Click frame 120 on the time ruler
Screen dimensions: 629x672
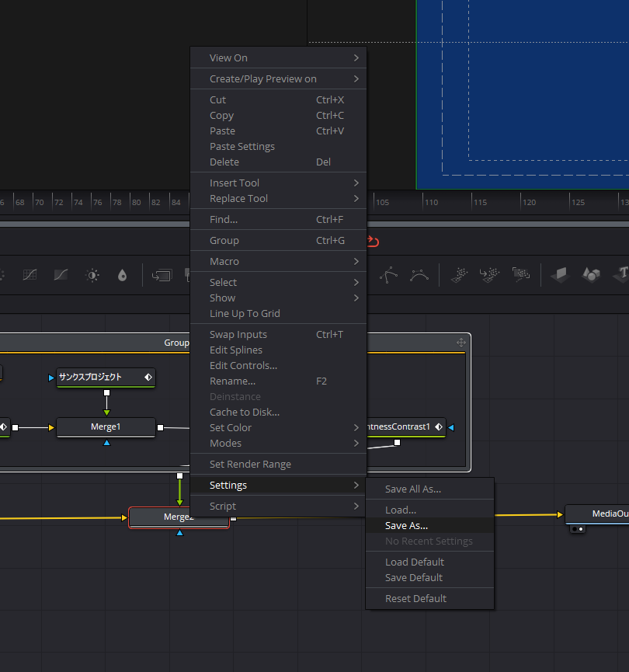click(529, 202)
